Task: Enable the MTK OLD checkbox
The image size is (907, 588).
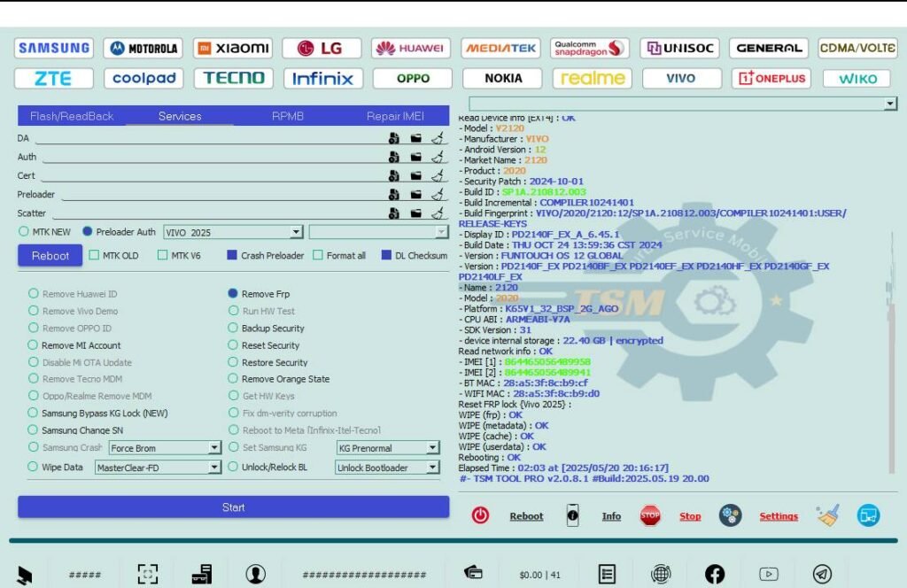Action: click(94, 255)
